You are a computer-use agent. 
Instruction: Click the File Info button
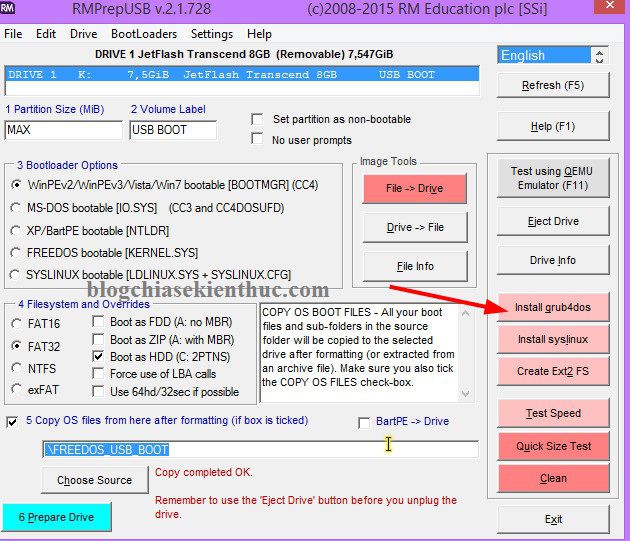tap(415, 266)
